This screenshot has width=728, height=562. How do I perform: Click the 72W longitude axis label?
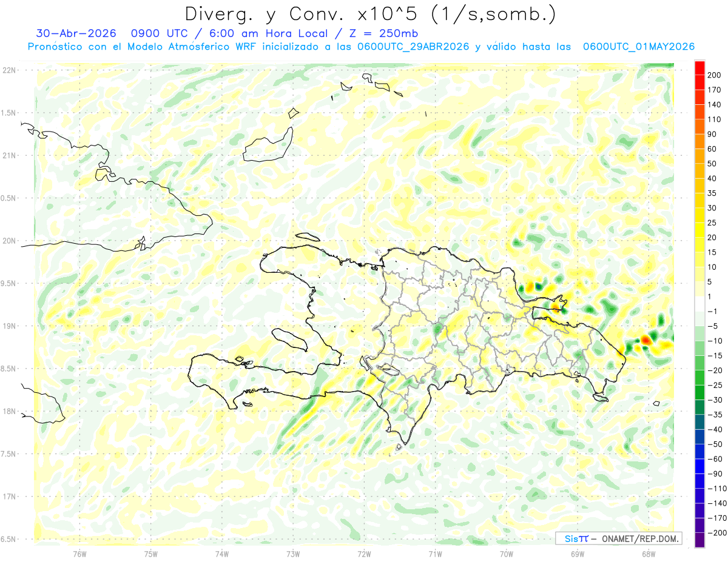(x=364, y=554)
